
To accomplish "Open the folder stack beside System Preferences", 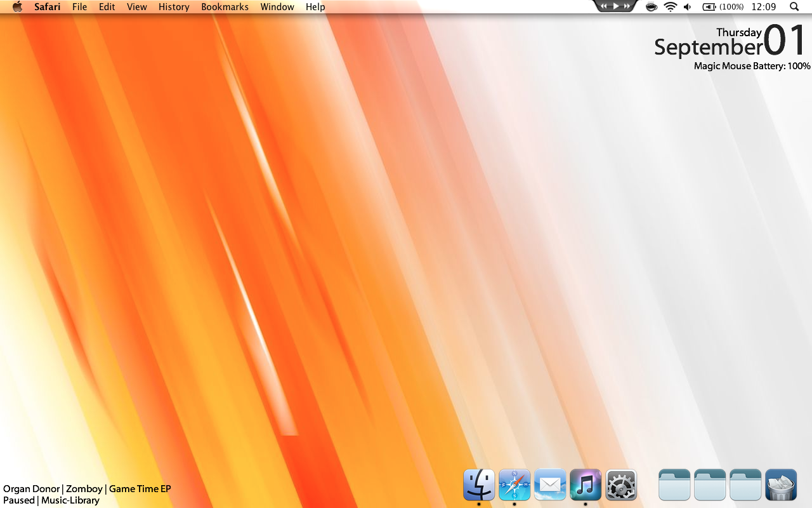I will pyautogui.click(x=674, y=485).
